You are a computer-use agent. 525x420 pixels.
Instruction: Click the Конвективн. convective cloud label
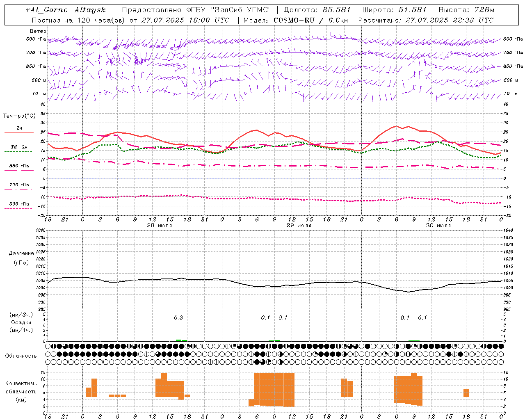point(21,383)
